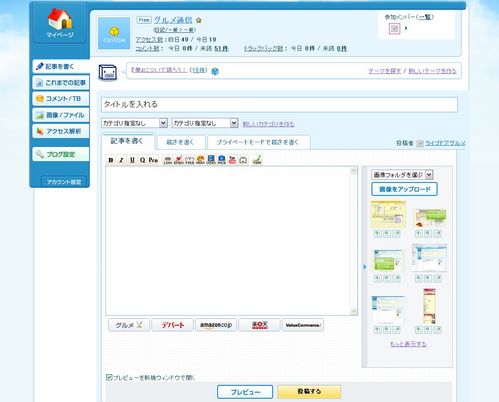Open the image folder selection dropdown

click(402, 175)
